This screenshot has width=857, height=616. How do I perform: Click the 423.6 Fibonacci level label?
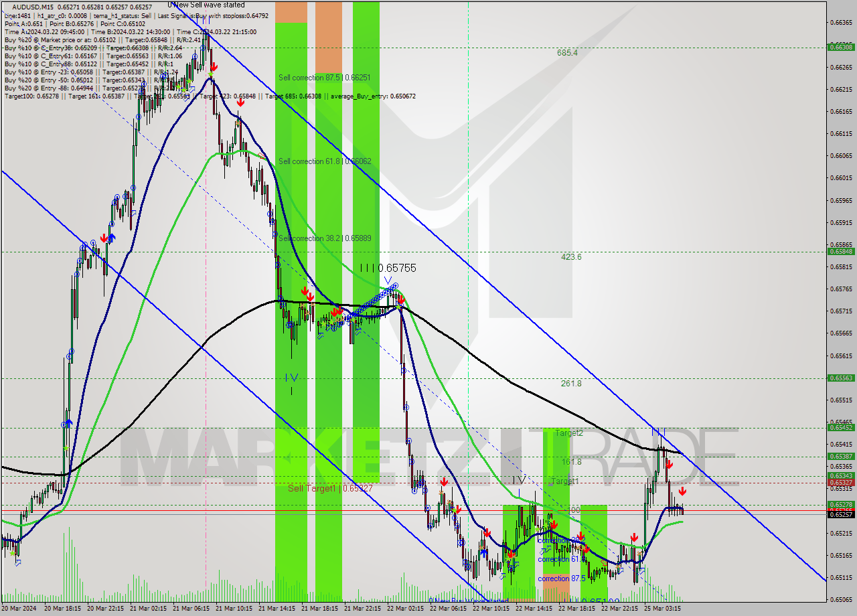571,256
